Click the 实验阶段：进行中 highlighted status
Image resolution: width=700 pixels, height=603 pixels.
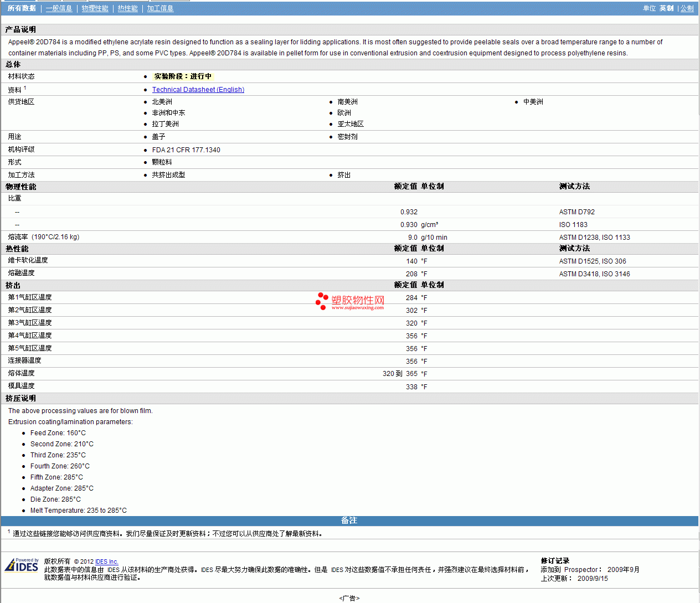coord(182,76)
